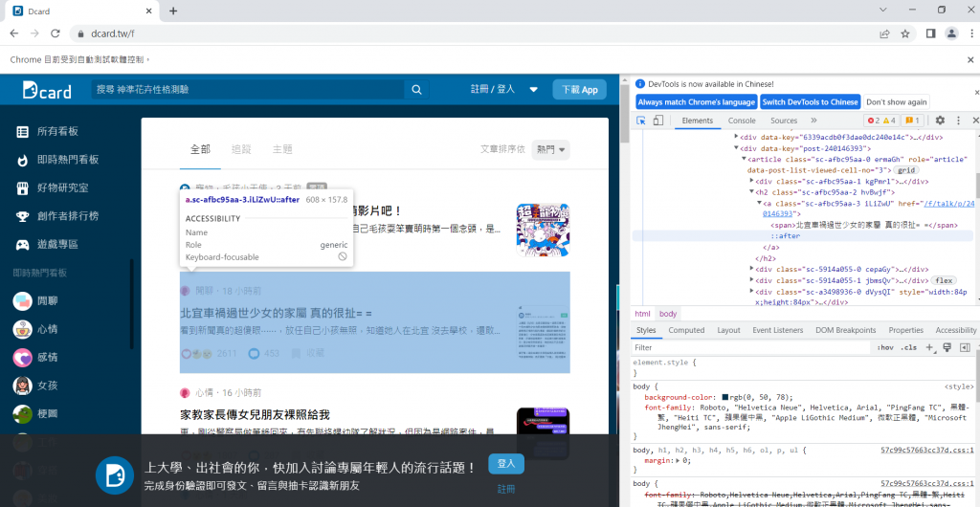Reload the page

click(55, 33)
